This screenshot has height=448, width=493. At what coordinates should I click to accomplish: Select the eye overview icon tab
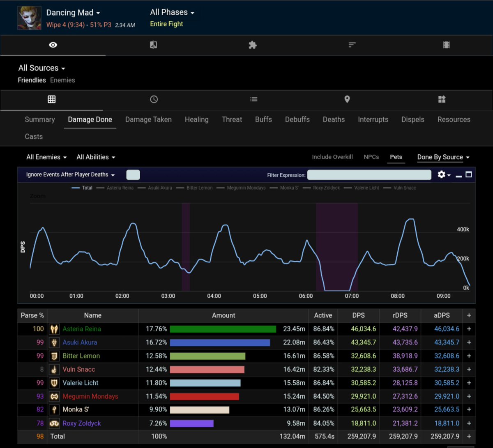coord(53,45)
